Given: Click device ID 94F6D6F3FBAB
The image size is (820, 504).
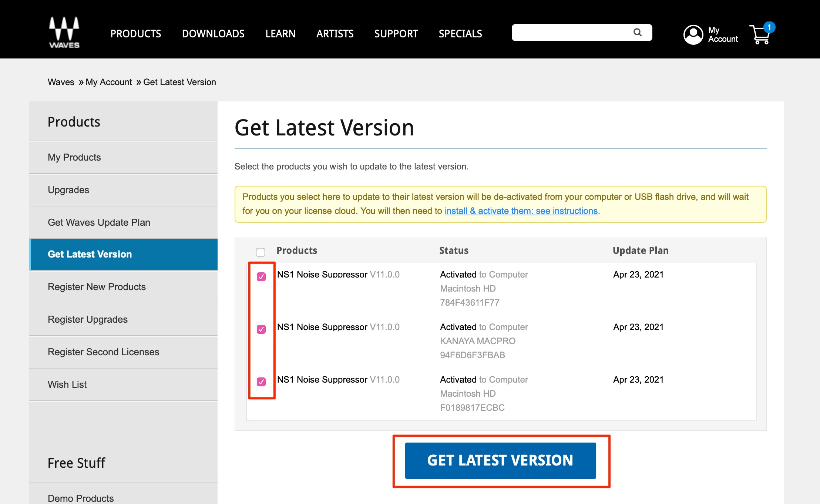Looking at the screenshot, I should point(473,355).
